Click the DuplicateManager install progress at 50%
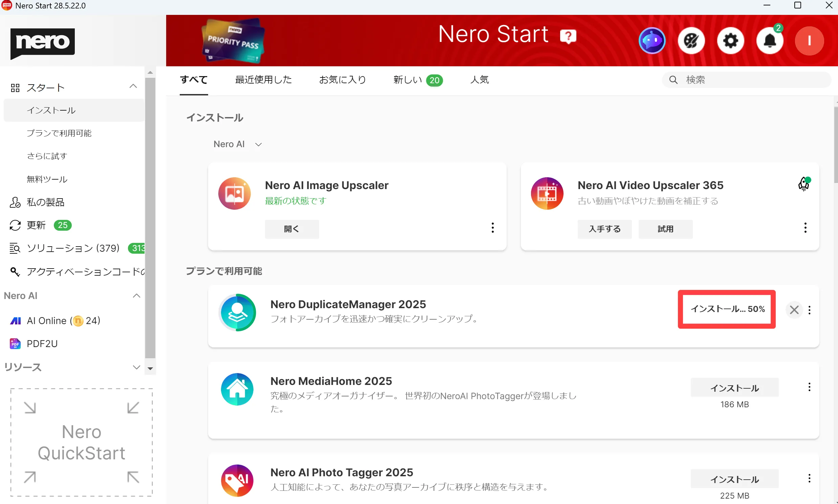The image size is (838, 504). coord(726,309)
